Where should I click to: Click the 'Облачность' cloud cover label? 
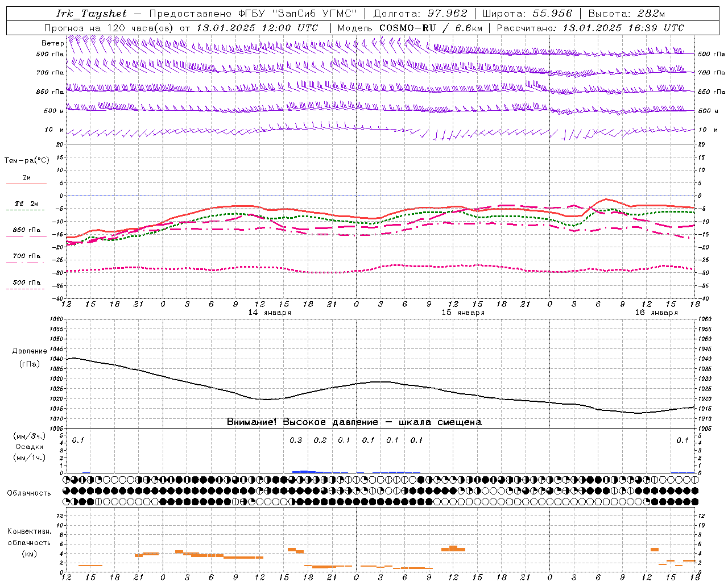(x=29, y=493)
